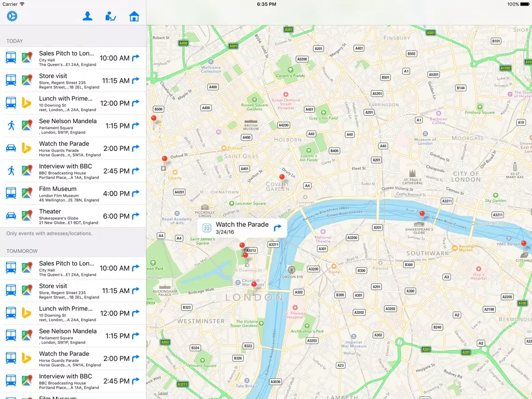The width and height of the screenshot is (532, 399).
Task: Tap Google Maps icon for tomorrow's Store visit
Action: pyautogui.click(x=27, y=290)
